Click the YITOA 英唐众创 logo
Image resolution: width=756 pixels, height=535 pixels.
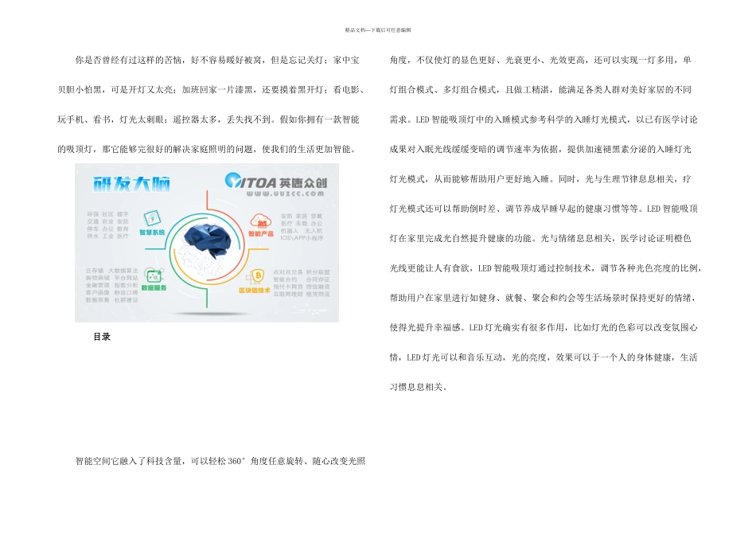pyautogui.click(x=276, y=182)
